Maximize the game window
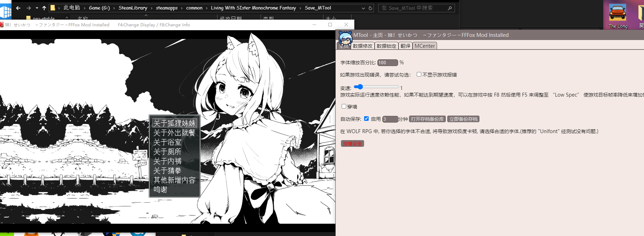Image resolution: width=644 pixels, height=236 pixels. [330, 25]
